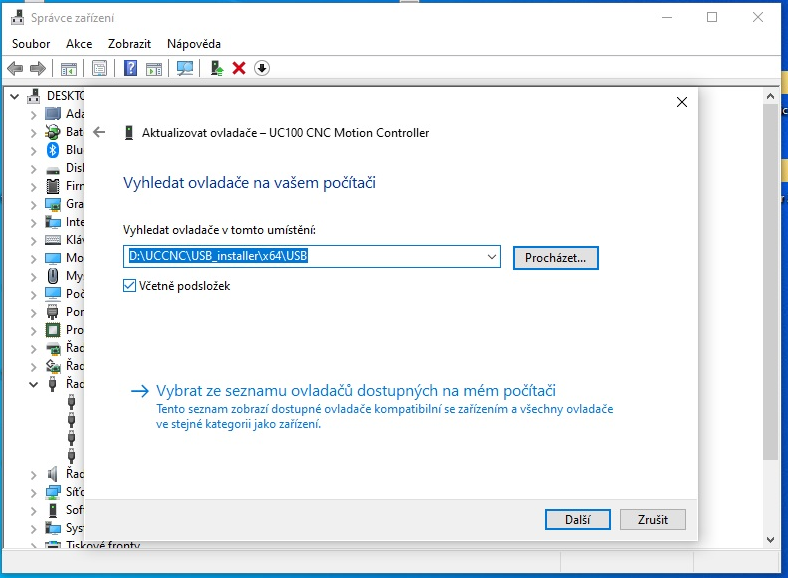Select the Bluetooth category icon in tree
The image size is (788, 578).
53,150
